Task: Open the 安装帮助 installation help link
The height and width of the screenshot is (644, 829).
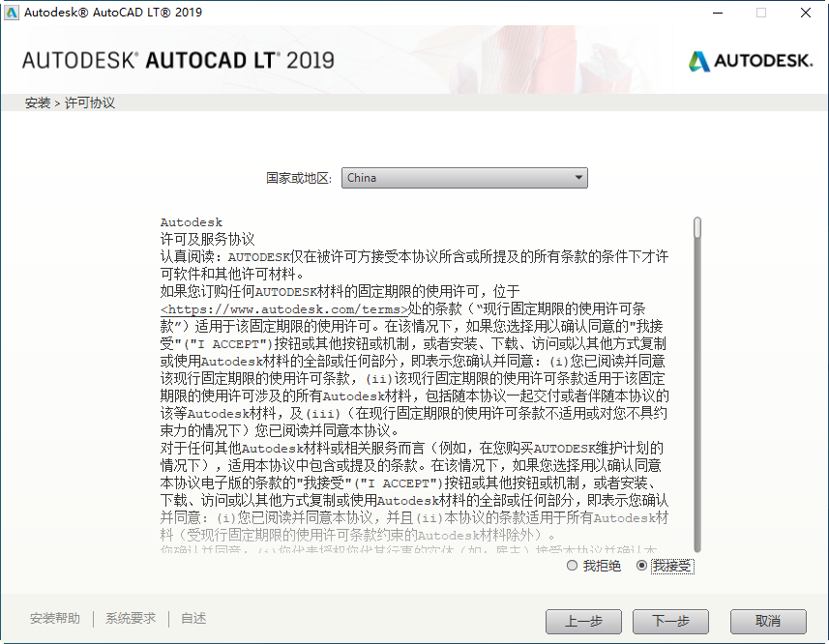Action: click(x=55, y=618)
